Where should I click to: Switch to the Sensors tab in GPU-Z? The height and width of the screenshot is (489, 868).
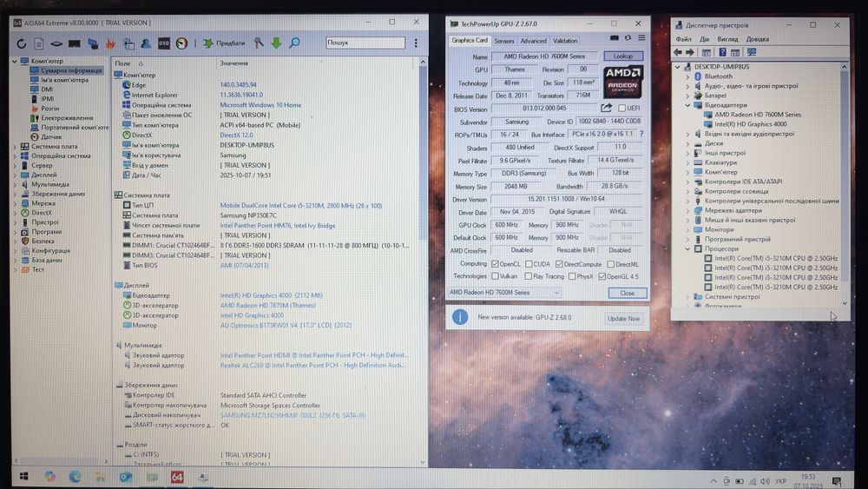pos(503,41)
